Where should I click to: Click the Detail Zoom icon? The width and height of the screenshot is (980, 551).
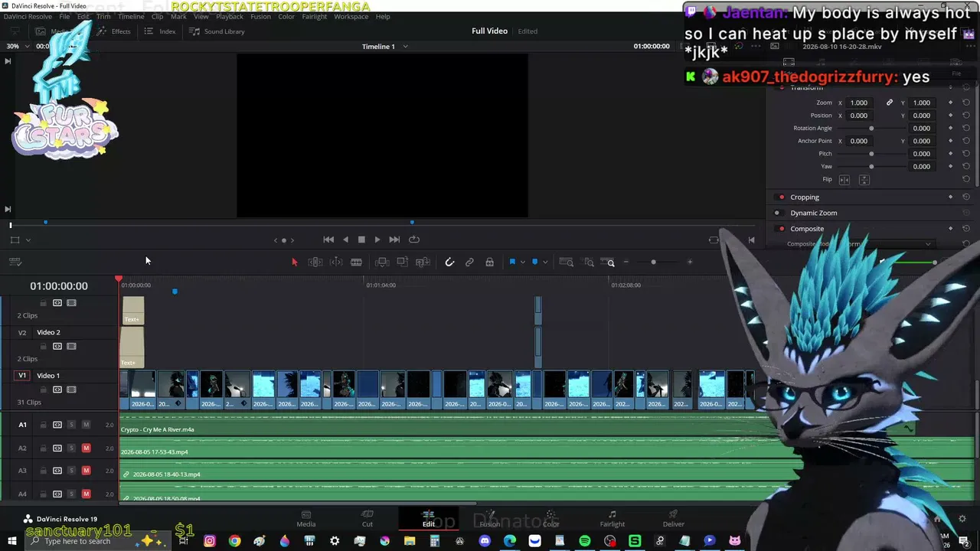589,262
